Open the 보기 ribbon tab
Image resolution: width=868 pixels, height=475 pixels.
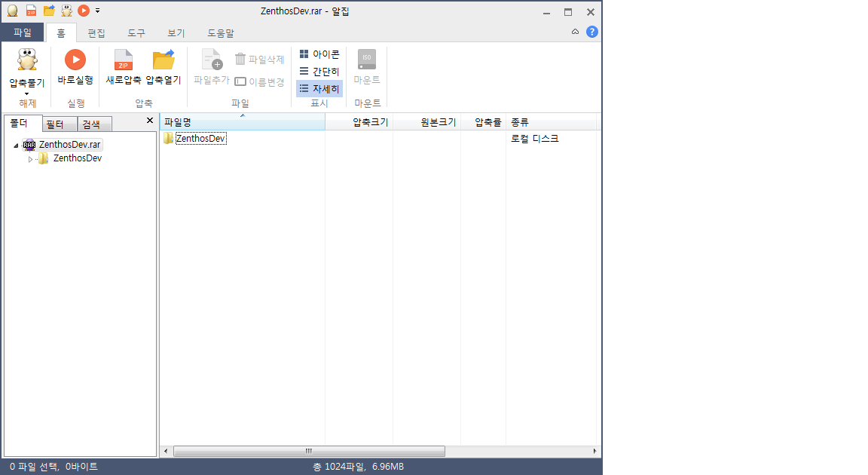[176, 33]
